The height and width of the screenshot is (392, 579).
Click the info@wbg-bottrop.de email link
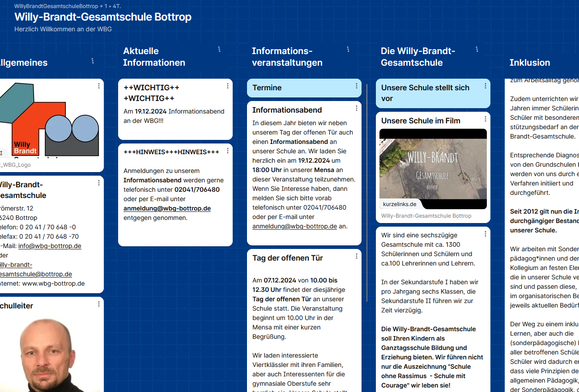50,246
